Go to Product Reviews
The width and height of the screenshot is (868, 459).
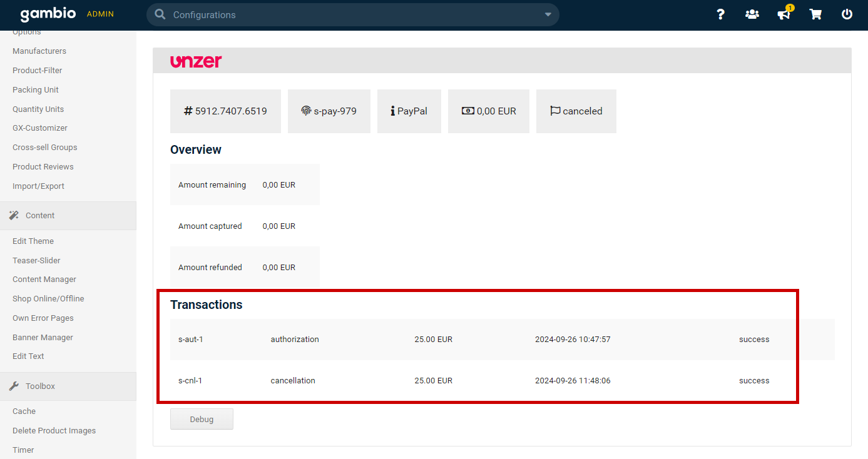(43, 167)
